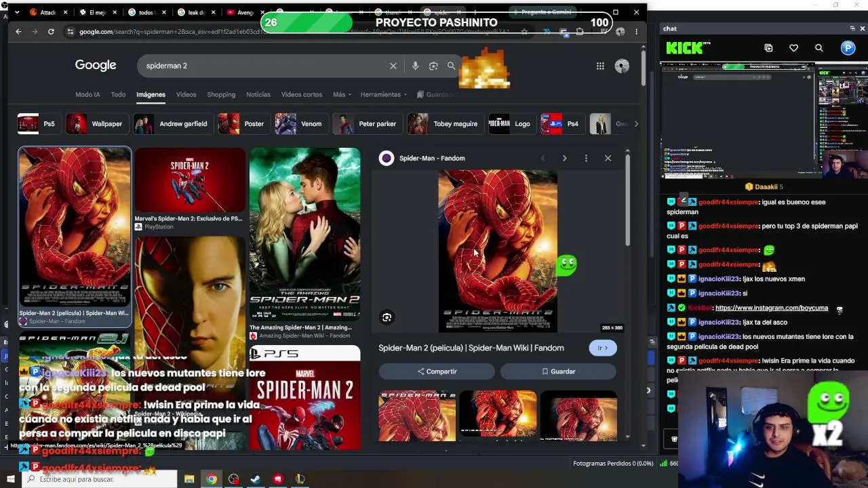Open the Spider-Man Wiki Fandom title link
The height and width of the screenshot is (488, 868).
coord(471,348)
